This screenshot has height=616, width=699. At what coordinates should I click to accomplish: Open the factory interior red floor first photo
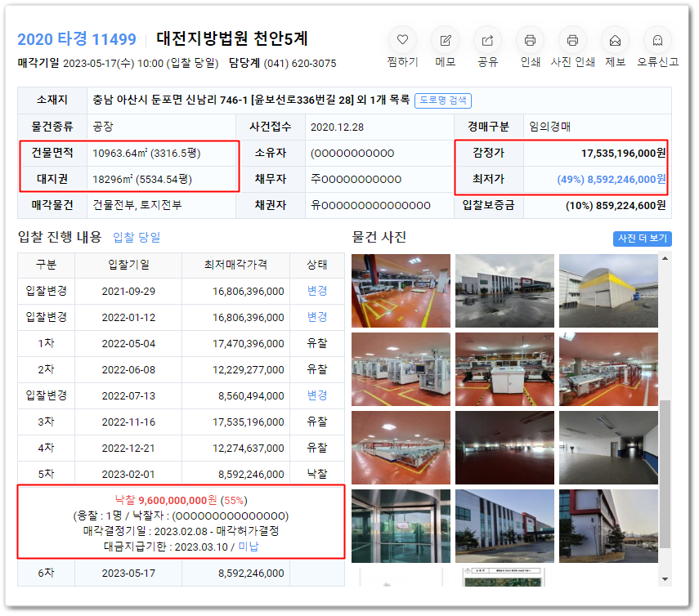(x=401, y=291)
